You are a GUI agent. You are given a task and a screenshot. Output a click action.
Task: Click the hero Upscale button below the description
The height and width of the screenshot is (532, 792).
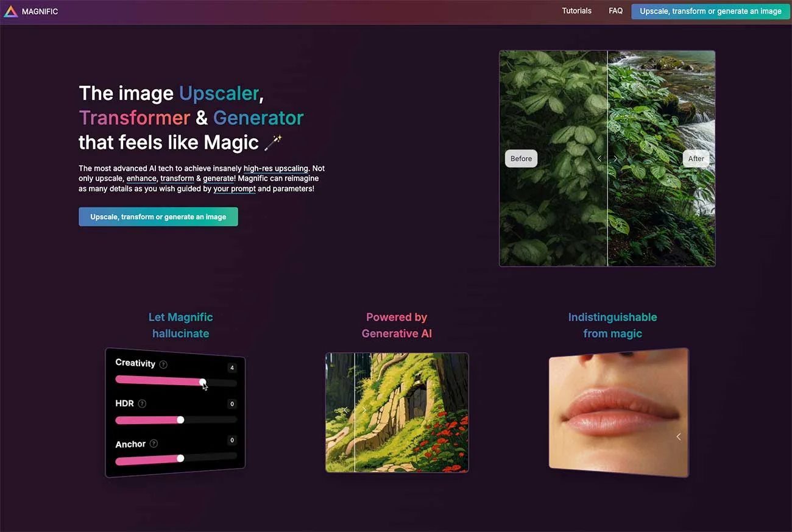pyautogui.click(x=158, y=217)
